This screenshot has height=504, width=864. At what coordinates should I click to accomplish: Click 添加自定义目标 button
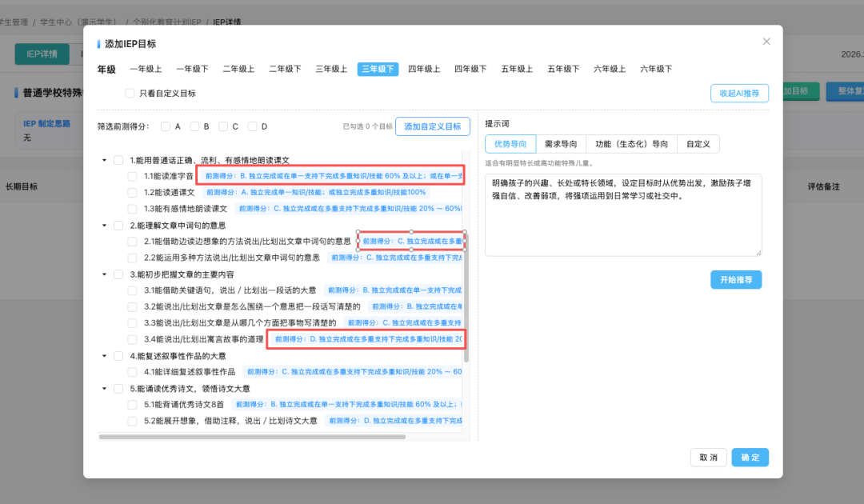point(433,126)
